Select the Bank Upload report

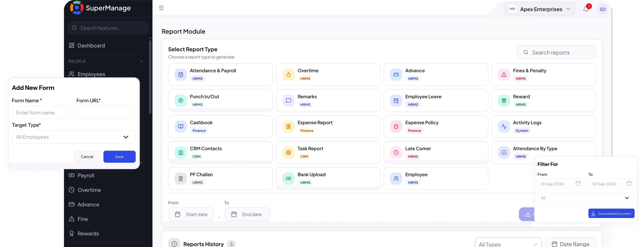pos(328,179)
